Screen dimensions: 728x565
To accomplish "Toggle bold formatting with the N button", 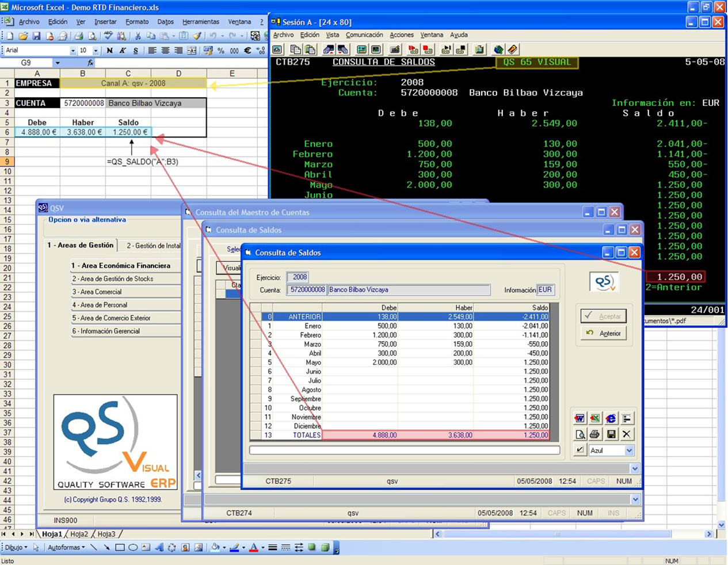I will tap(109, 50).
